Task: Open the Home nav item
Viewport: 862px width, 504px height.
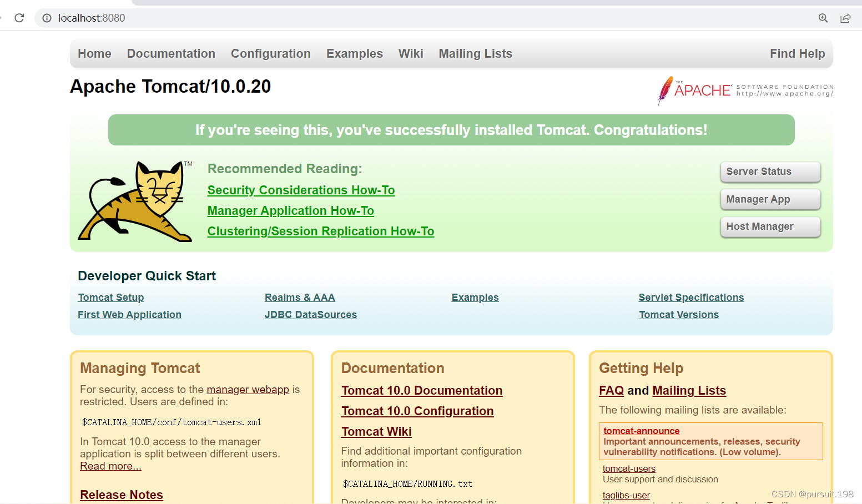Action: tap(94, 54)
